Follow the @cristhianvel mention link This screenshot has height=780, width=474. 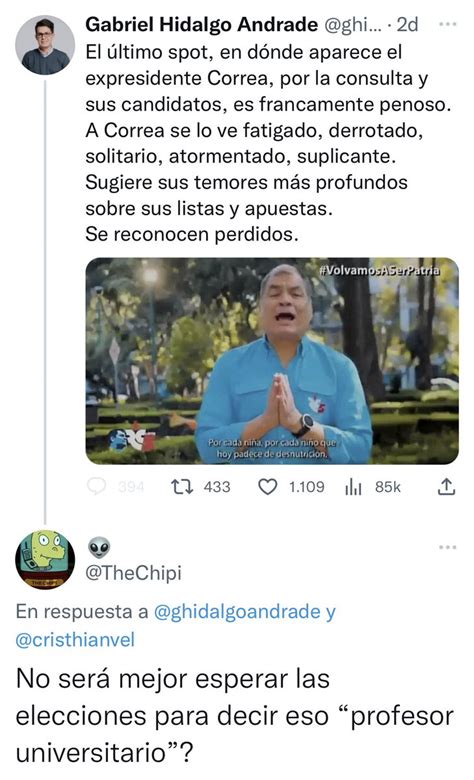pos(75,639)
